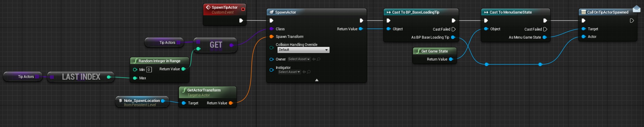The width and height of the screenshot is (644, 127).
Task: Click the SpawnTipActor exec output pin
Action: [x=241, y=21]
